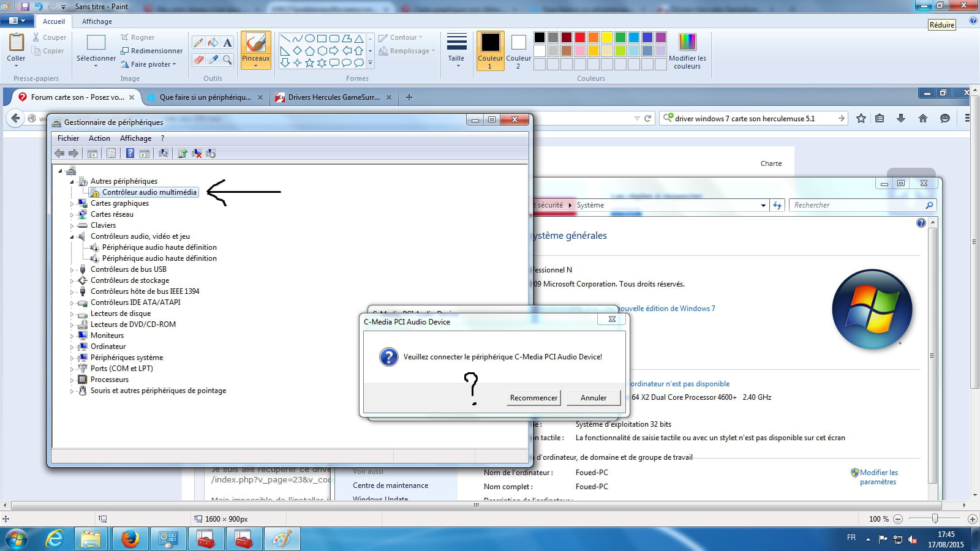This screenshot has width=980, height=551.
Task: Click the Firefox icon in taskbar
Action: (130, 539)
